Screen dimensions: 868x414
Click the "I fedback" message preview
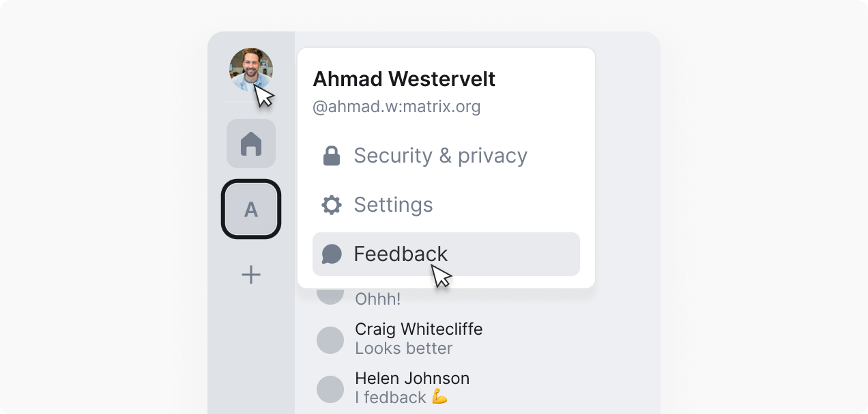click(x=401, y=398)
